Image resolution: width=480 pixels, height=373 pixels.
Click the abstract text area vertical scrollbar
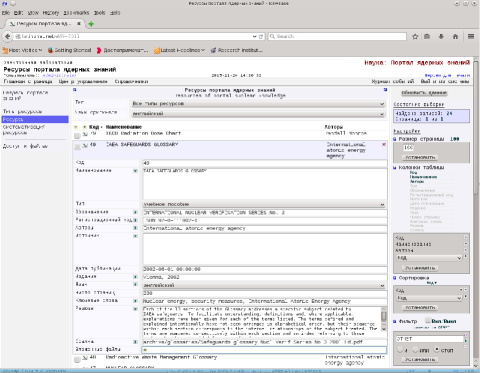384,319
